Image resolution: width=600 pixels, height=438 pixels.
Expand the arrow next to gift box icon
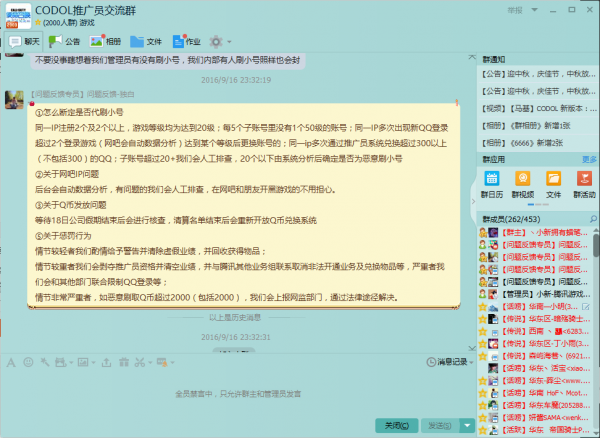(x=71, y=363)
